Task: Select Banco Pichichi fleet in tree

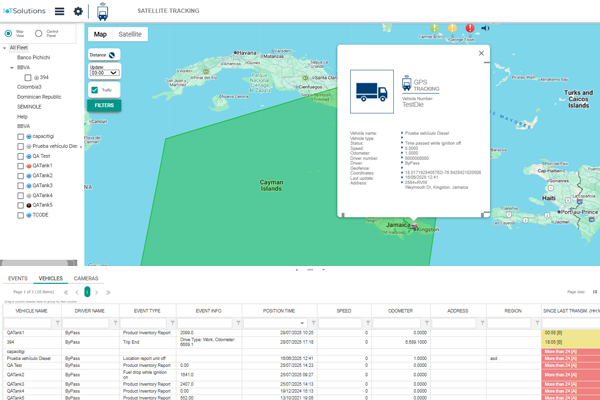Action: [33, 57]
